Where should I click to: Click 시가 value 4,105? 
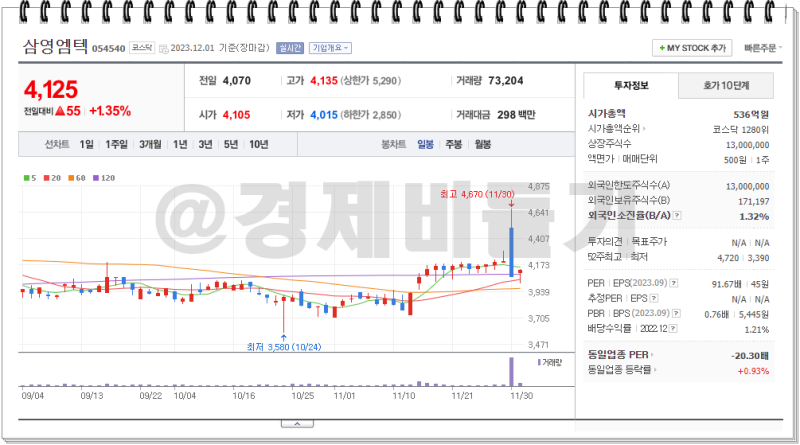click(237, 115)
